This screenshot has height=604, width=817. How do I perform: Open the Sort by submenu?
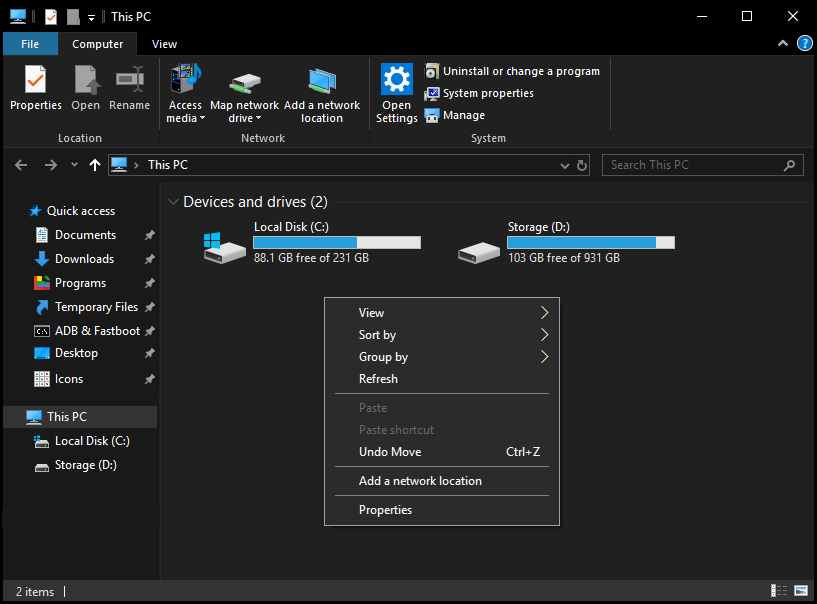[x=380, y=334]
